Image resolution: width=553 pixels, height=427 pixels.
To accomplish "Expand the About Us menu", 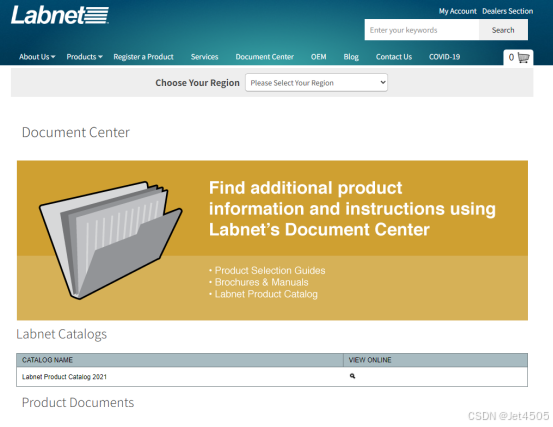I will click(x=37, y=57).
